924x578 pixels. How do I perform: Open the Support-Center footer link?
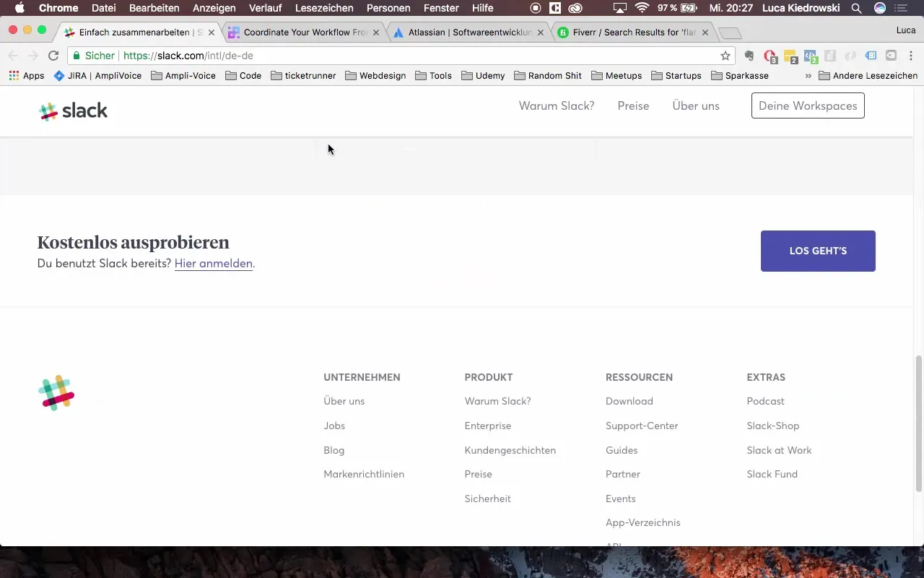click(642, 426)
